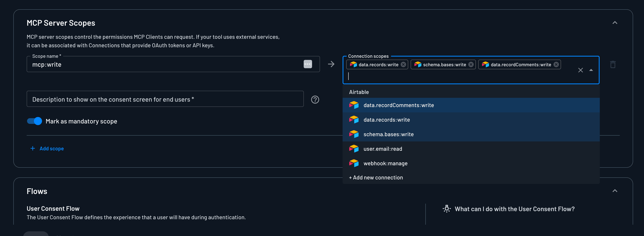
Task: Click the consent screen description input field
Action: pyautogui.click(x=165, y=99)
